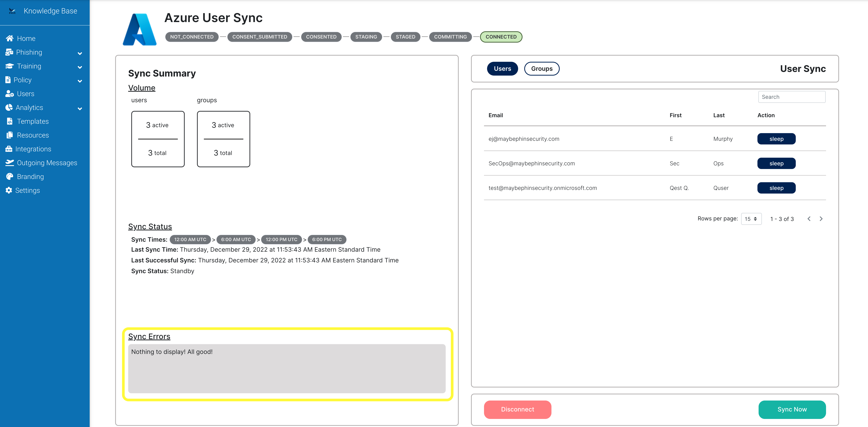The height and width of the screenshot is (427, 868).
Task: Click the CONSENTED status pill
Action: (x=321, y=37)
